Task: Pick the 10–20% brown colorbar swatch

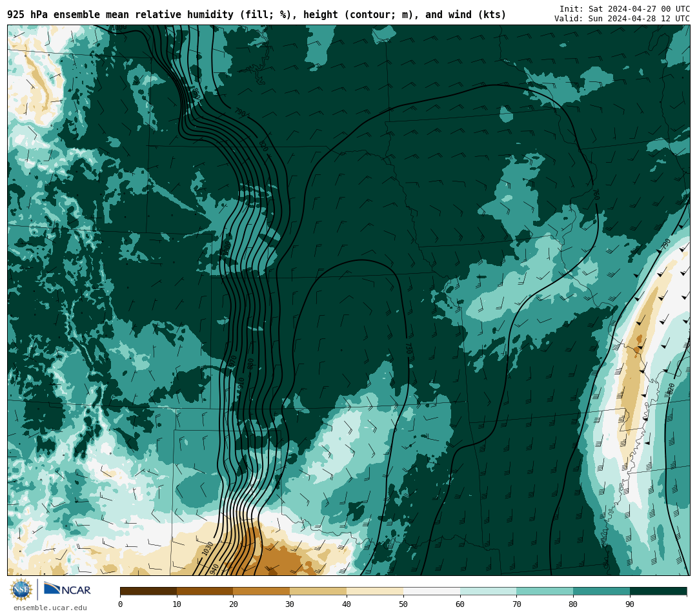Action: (x=205, y=591)
